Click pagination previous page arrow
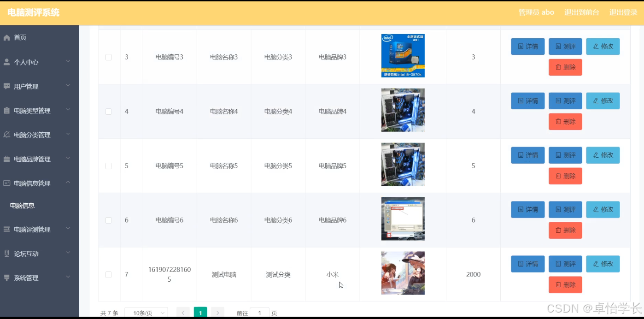Viewport: 644px width, 319px height. tap(183, 313)
